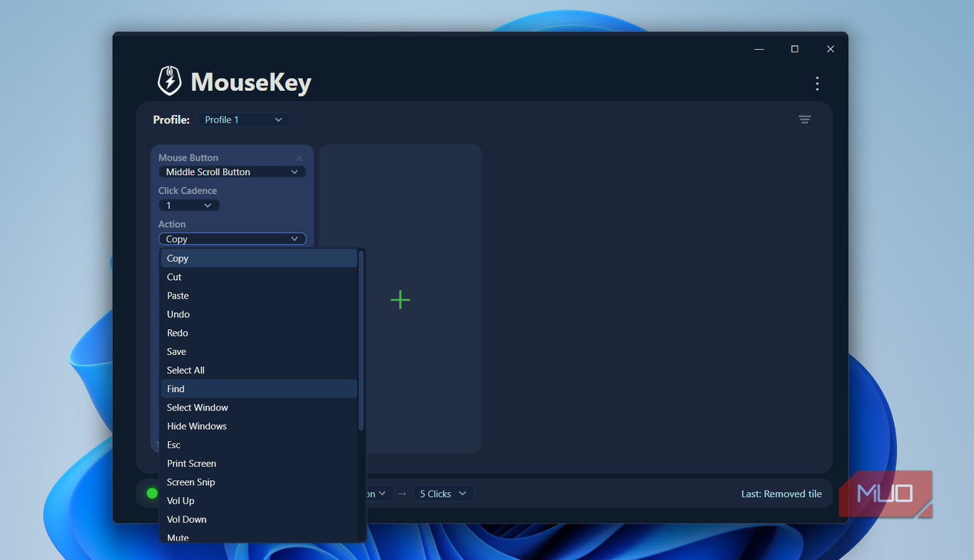Select the Save action
The width and height of the screenshot is (974, 560).
click(259, 351)
